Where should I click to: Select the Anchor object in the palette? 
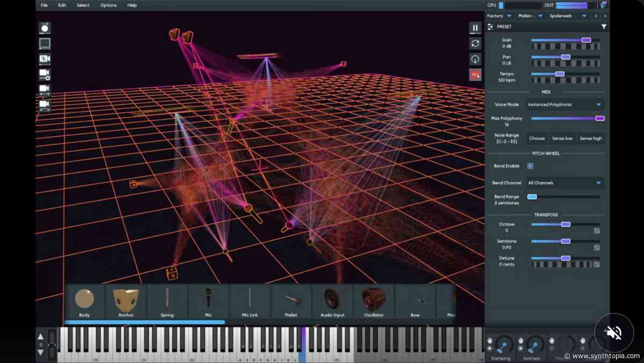coord(126,302)
